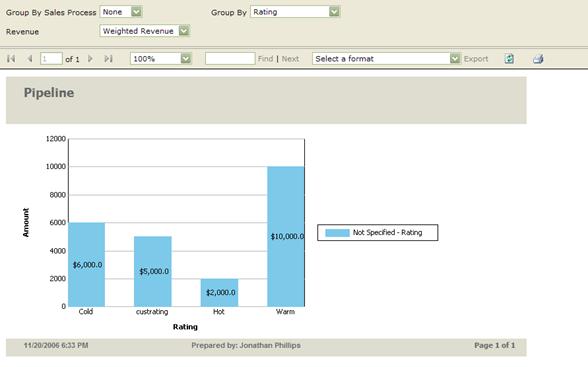588x367 pixels.
Task: Click the 'Amount' axis title
Action: [26, 223]
